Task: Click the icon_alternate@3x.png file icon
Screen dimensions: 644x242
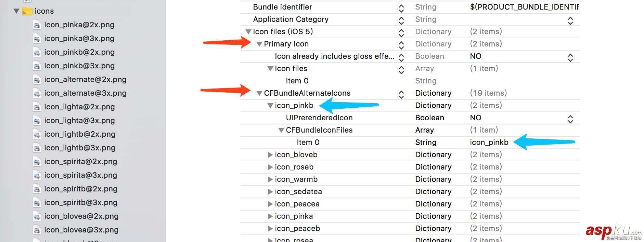Action: tap(37, 93)
